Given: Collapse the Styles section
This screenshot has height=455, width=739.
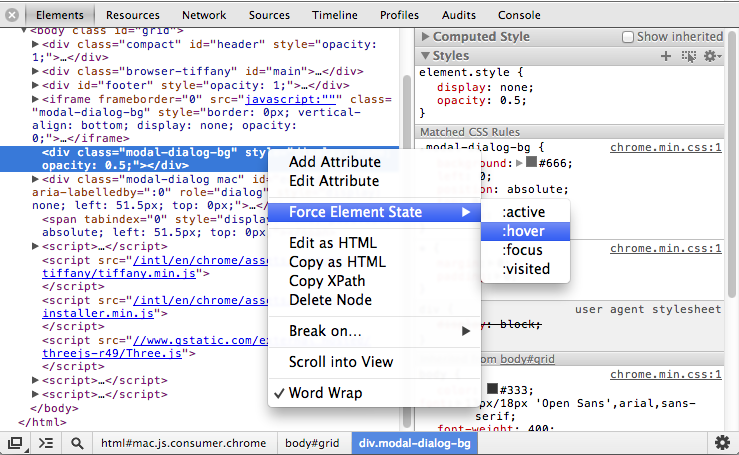Looking at the screenshot, I should [x=425, y=56].
